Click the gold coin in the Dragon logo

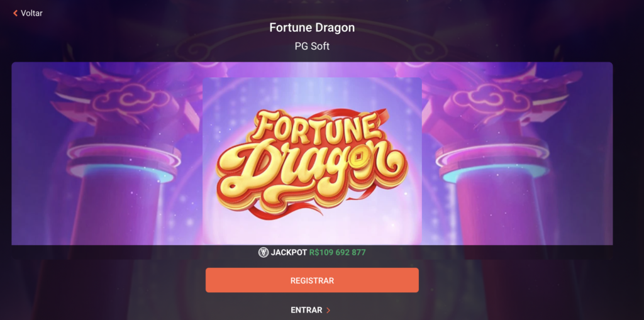[x=359, y=158]
